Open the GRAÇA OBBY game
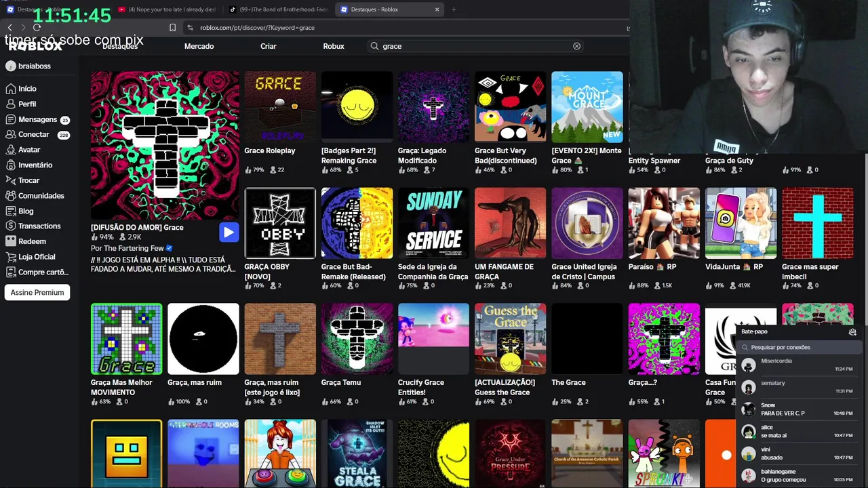The width and height of the screenshot is (868, 488). pyautogui.click(x=280, y=223)
